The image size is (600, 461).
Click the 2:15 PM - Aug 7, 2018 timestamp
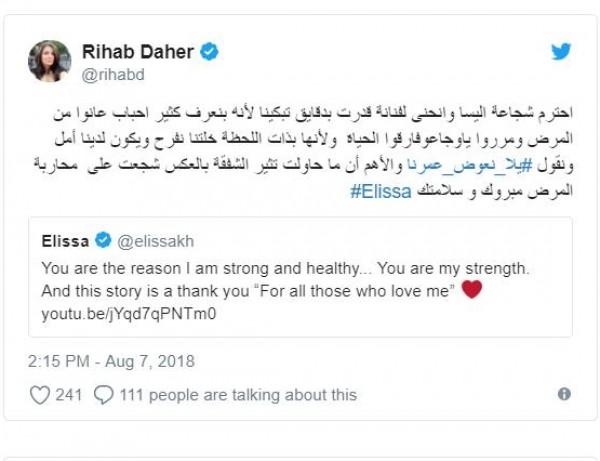(x=112, y=360)
